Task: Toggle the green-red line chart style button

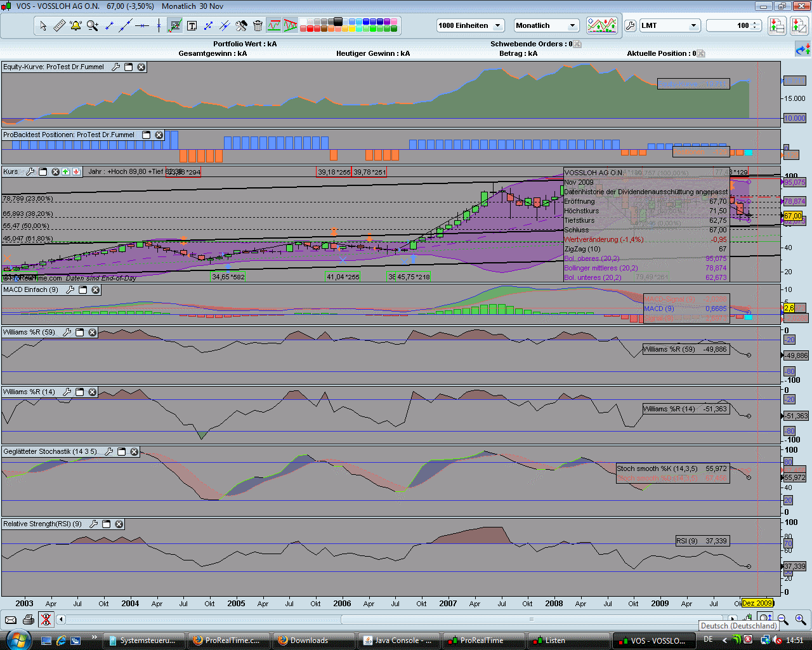Action: tap(274, 26)
